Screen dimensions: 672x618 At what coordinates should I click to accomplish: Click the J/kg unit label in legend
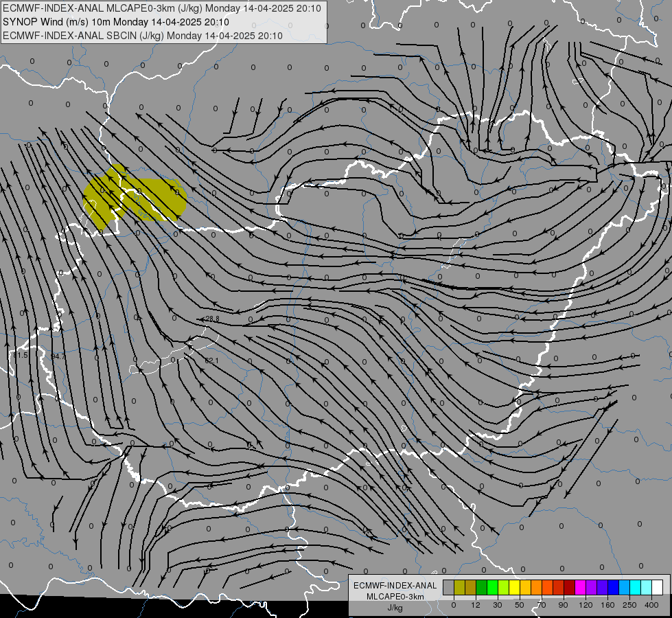click(395, 608)
